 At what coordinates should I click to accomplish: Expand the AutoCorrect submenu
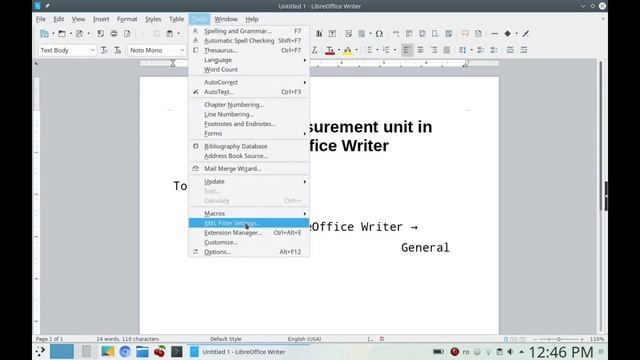(x=249, y=82)
